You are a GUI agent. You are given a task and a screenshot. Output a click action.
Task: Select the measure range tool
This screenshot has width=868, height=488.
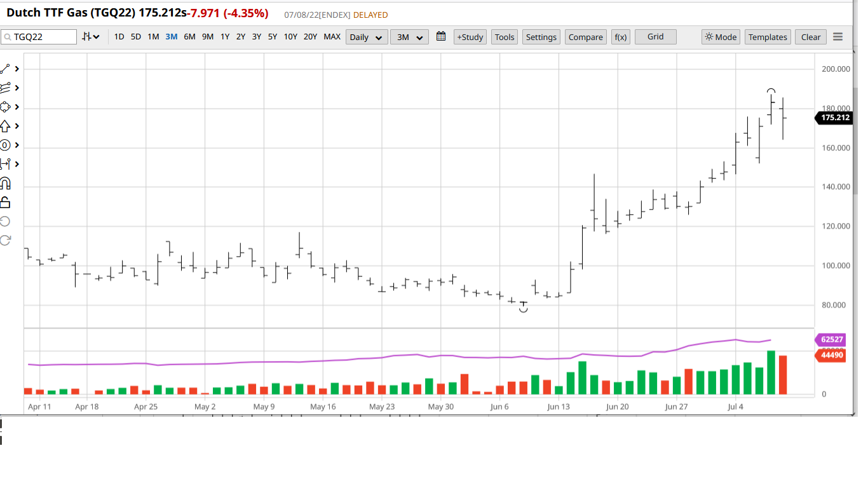(x=5, y=164)
